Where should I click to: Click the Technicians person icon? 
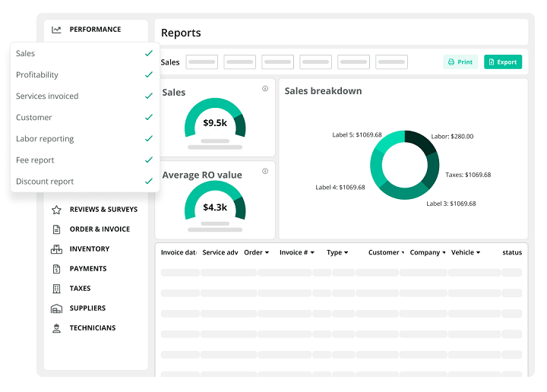click(x=56, y=328)
